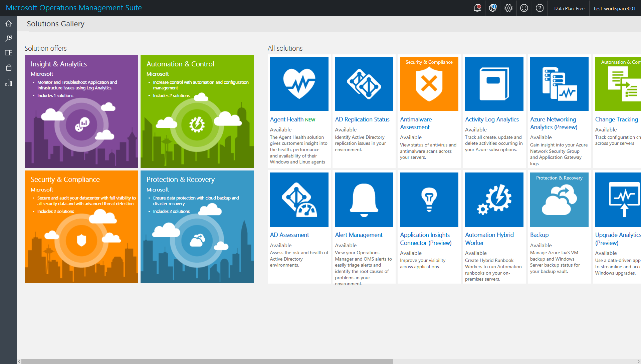
Task: Click the Backup solution cloud tile
Action: point(559,200)
